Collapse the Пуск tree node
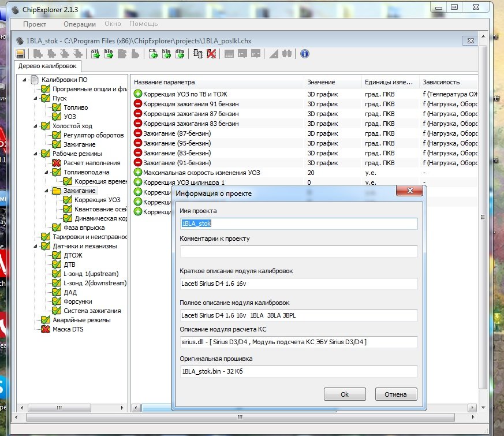504x436 pixels. (36, 98)
